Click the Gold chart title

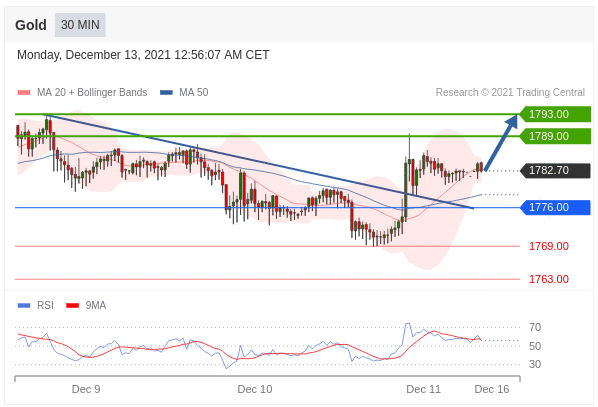point(31,25)
